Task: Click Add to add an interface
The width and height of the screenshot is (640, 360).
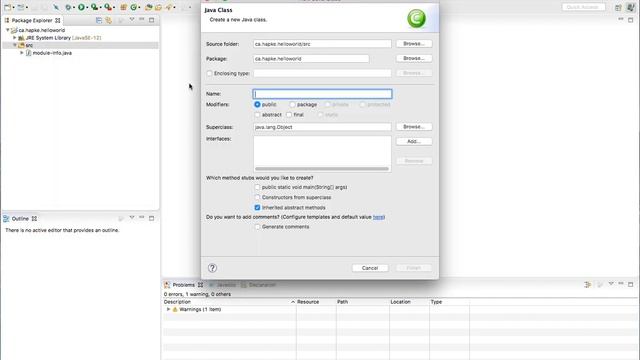Action: pyautogui.click(x=414, y=141)
